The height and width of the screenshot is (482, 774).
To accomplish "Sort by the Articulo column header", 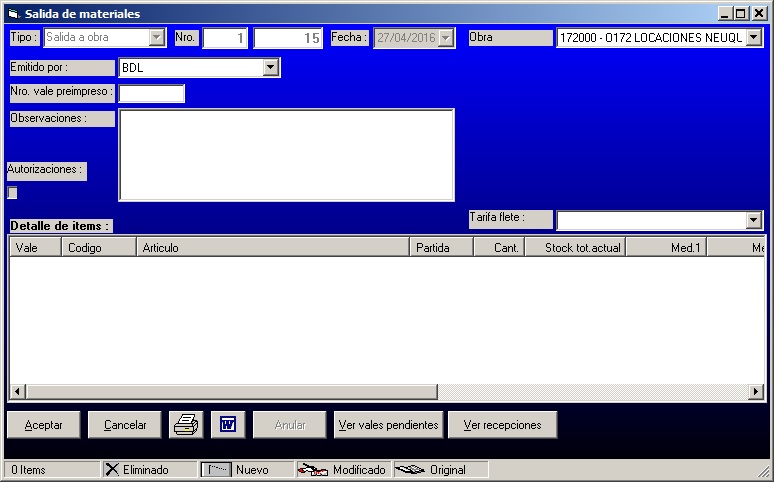I will [x=273, y=247].
